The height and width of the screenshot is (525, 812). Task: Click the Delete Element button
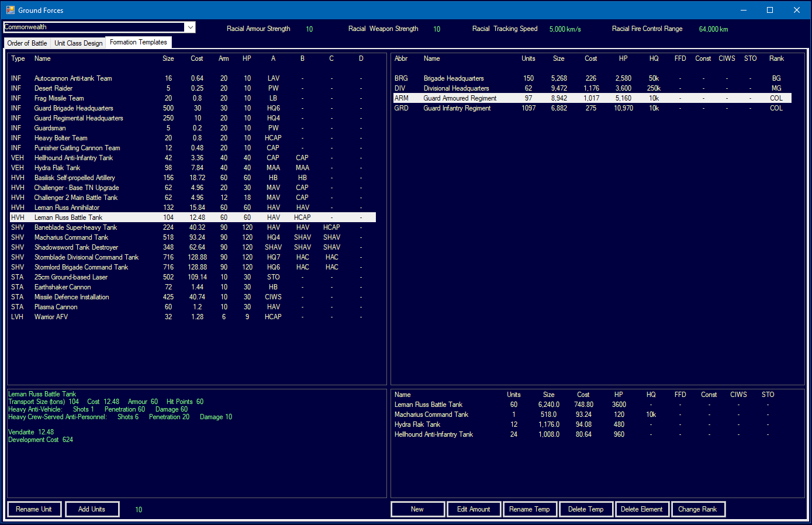pyautogui.click(x=642, y=509)
